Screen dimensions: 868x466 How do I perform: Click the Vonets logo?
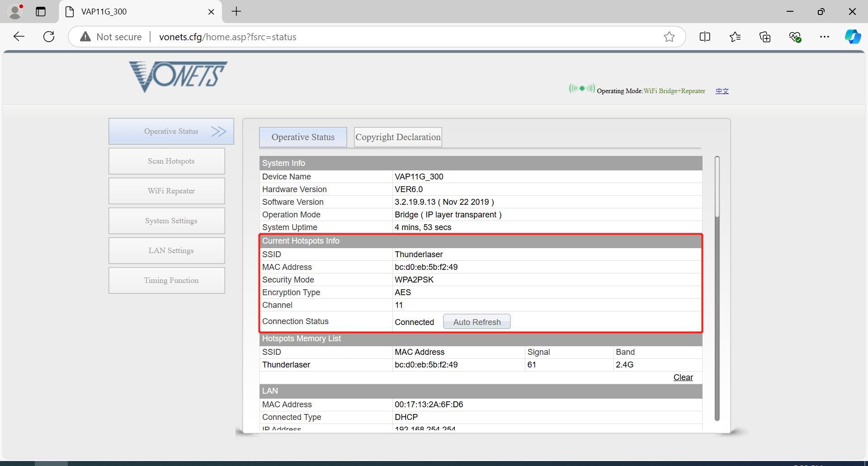[179, 76]
